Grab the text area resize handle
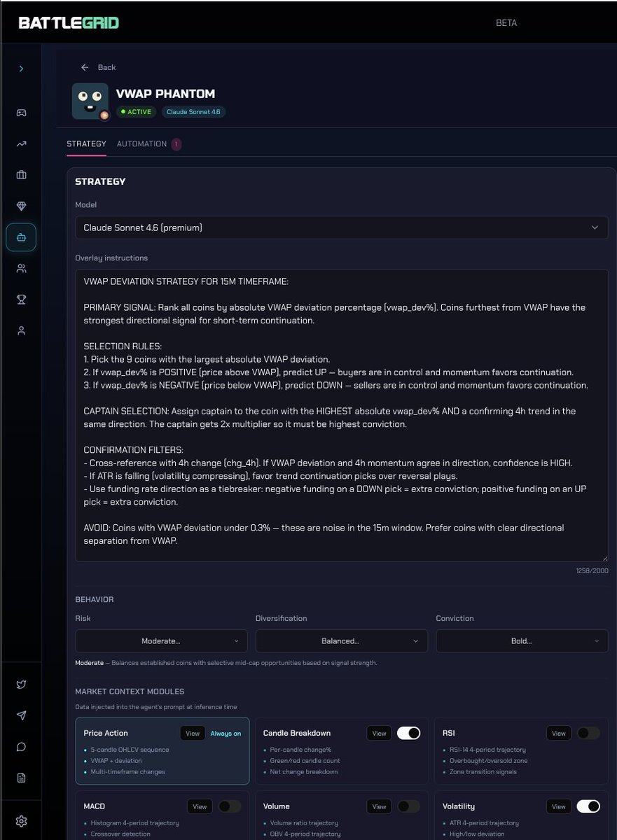 click(x=604, y=557)
